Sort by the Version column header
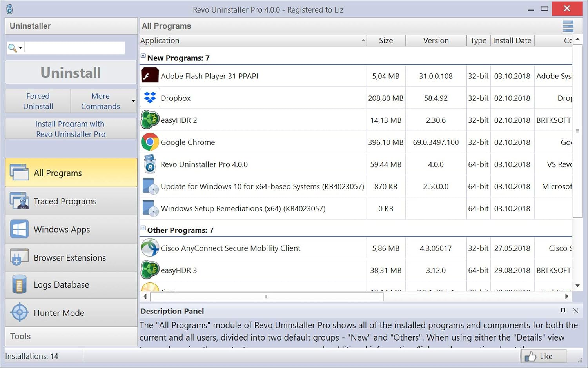The width and height of the screenshot is (588, 368). 436,40
